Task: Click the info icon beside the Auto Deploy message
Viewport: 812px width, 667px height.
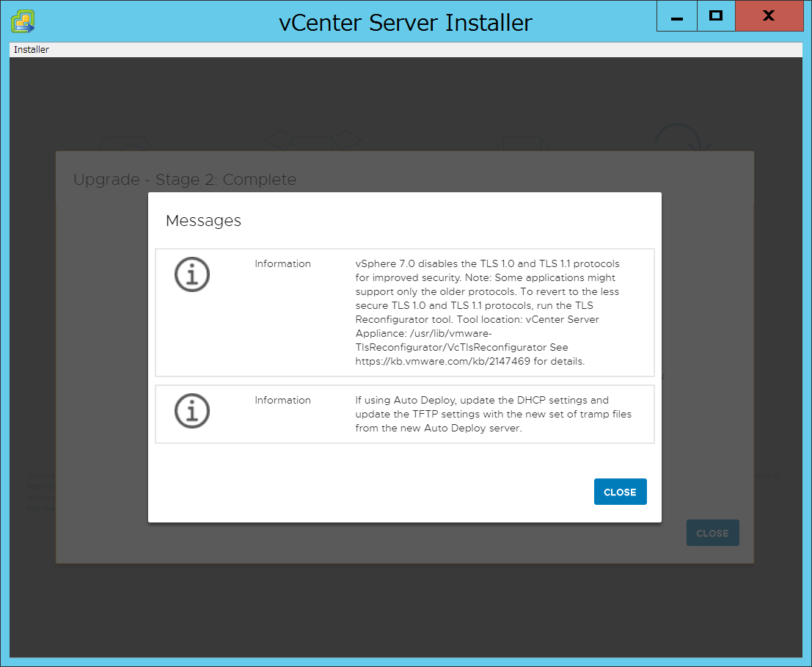Action: (x=192, y=411)
